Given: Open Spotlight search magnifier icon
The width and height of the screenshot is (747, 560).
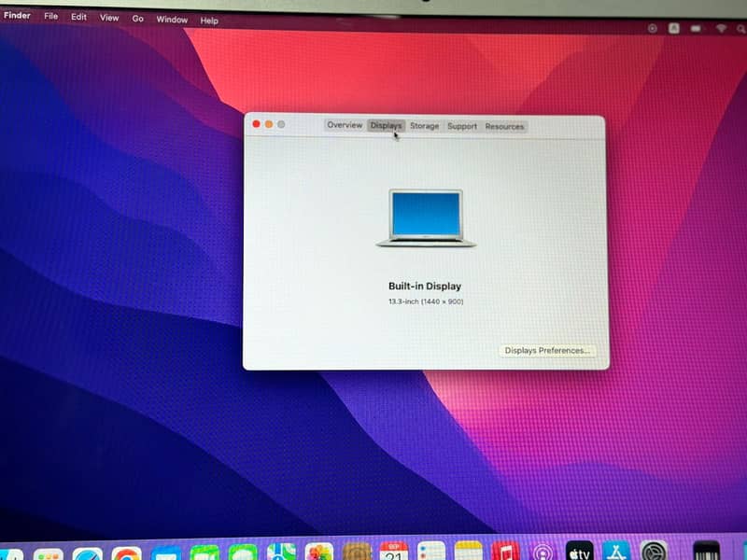Looking at the screenshot, I should coord(742,29).
